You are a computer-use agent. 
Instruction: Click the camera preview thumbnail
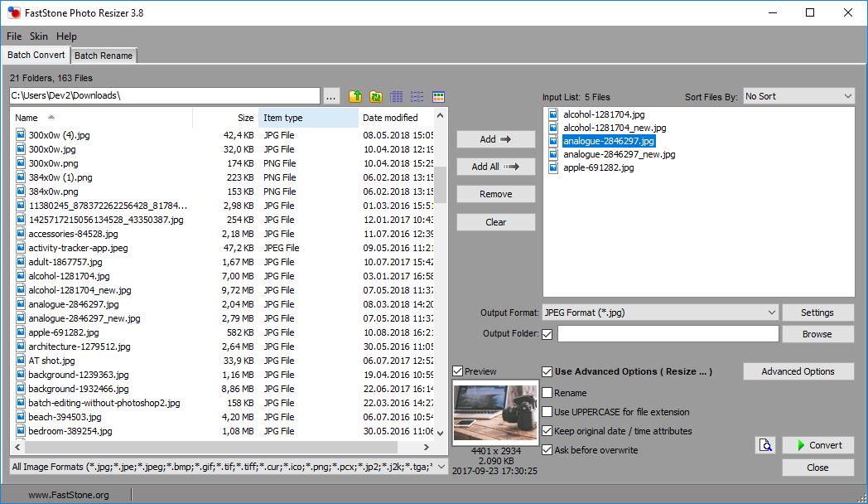495,413
